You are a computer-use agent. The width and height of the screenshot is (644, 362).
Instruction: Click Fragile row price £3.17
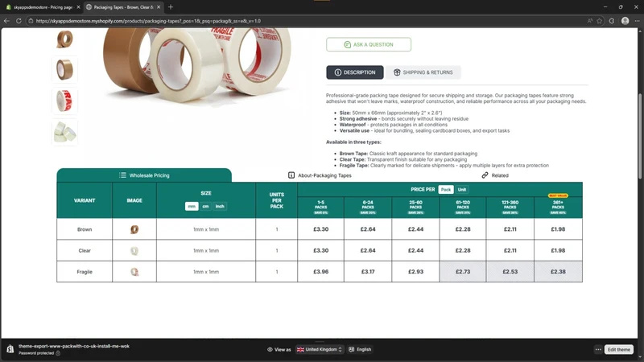(x=368, y=272)
